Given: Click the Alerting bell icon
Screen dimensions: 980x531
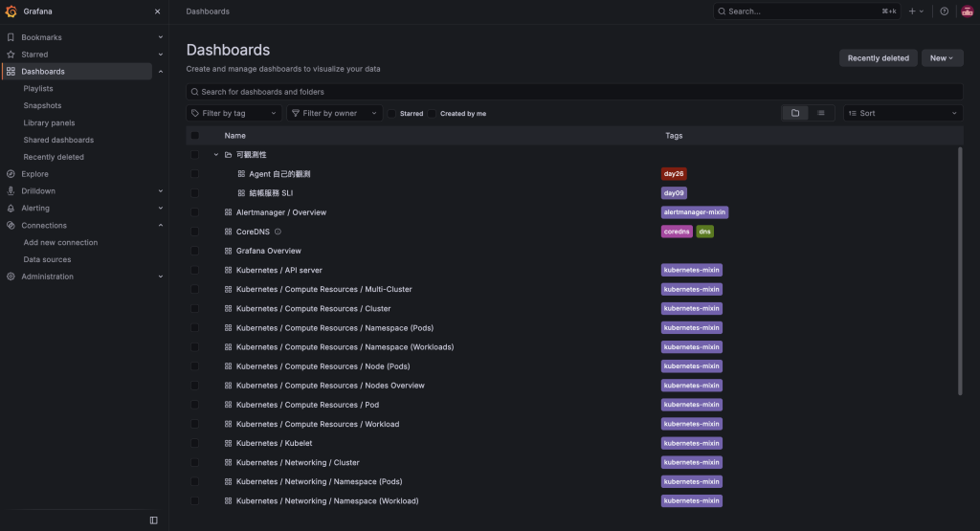Looking at the screenshot, I should tap(11, 208).
